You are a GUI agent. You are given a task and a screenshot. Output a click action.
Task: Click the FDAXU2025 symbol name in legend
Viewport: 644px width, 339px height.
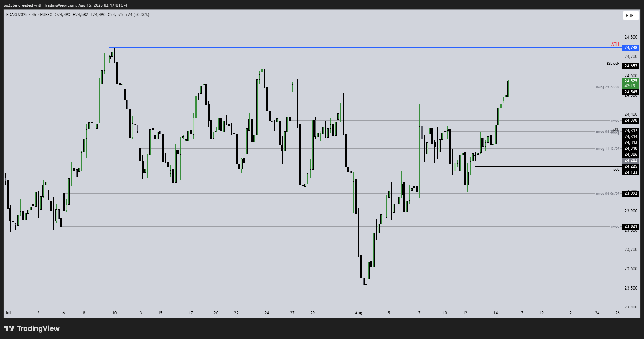click(x=16, y=15)
